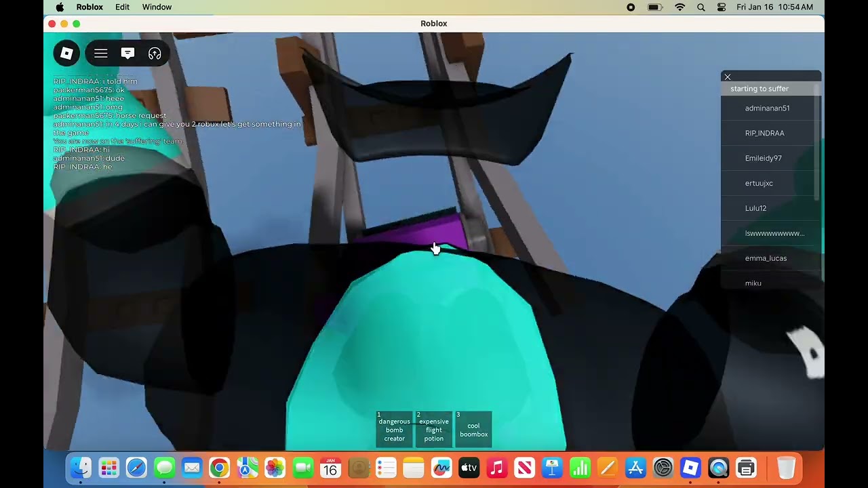Open Keynote from the Dock
This screenshot has height=488, width=868.
point(552,468)
